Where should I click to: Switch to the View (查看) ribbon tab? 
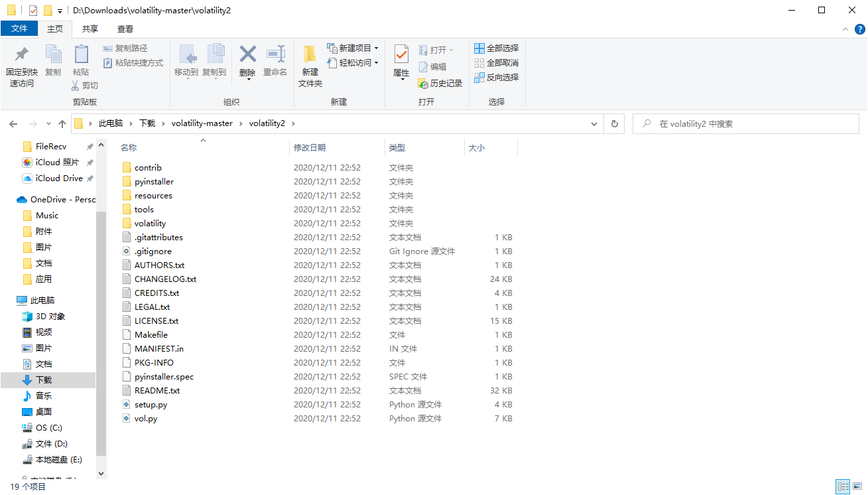[x=125, y=29]
